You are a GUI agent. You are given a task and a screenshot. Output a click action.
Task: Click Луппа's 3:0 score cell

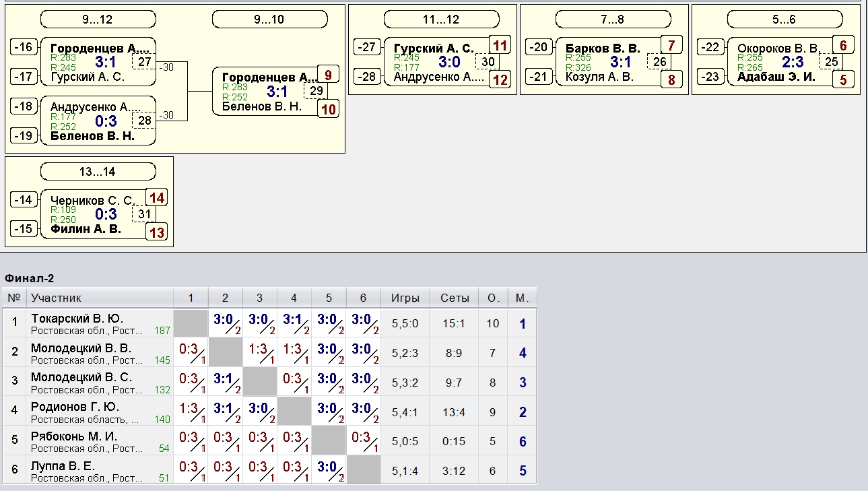coord(329,470)
